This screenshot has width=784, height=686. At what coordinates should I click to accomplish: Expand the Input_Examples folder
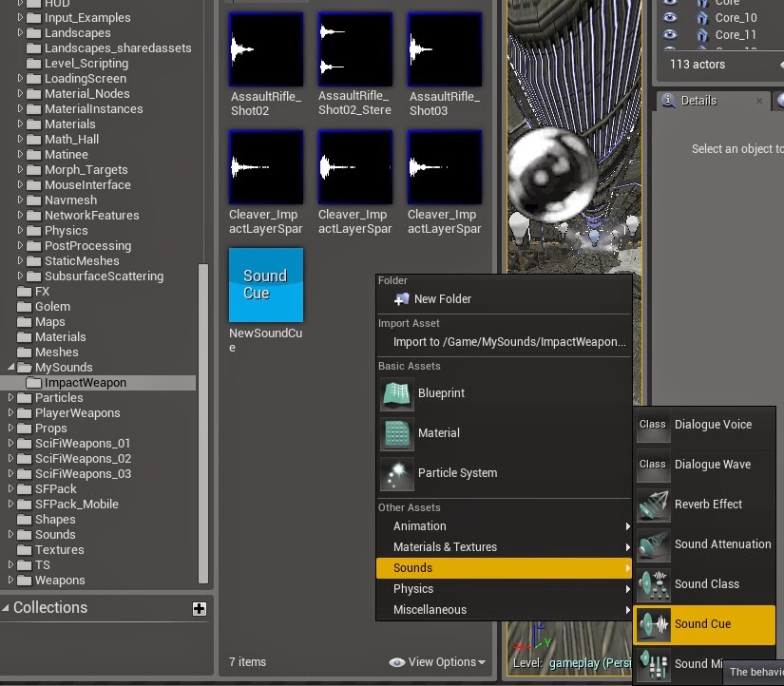click(20, 17)
